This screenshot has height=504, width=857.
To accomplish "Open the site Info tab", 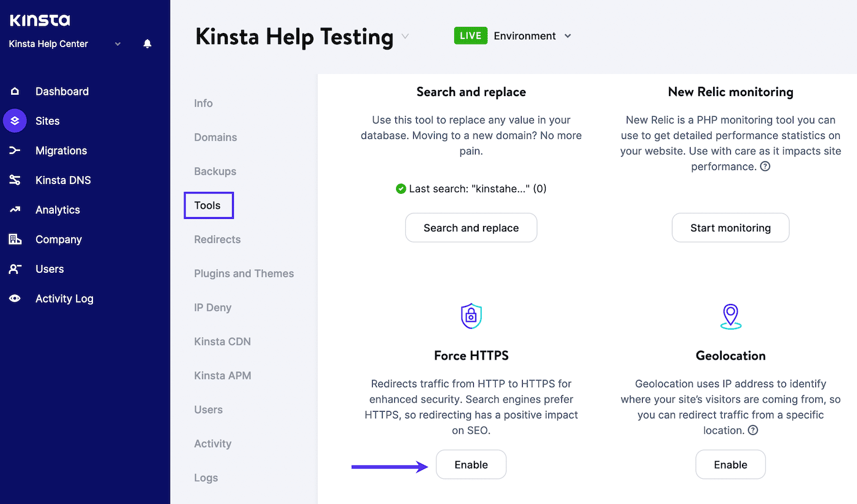I will [203, 103].
